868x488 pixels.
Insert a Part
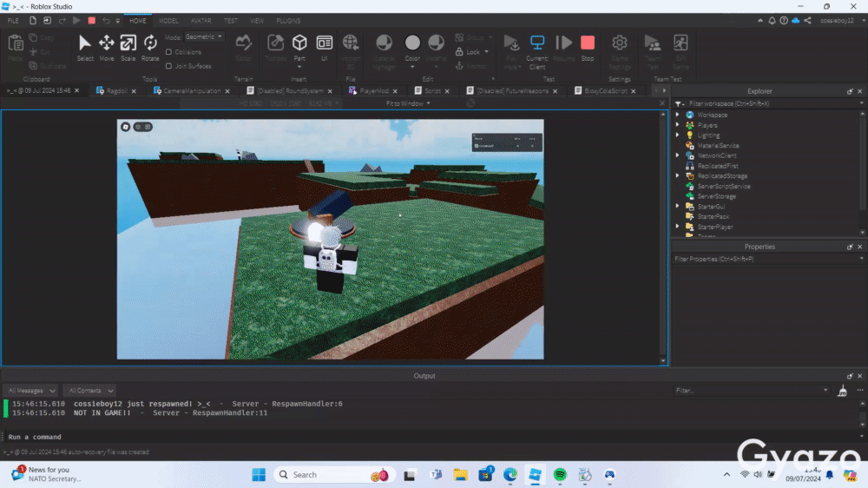[299, 48]
